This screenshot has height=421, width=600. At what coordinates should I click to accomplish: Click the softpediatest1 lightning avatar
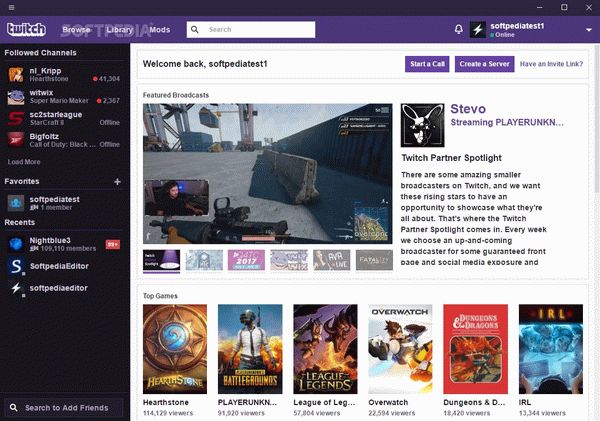tap(478, 29)
